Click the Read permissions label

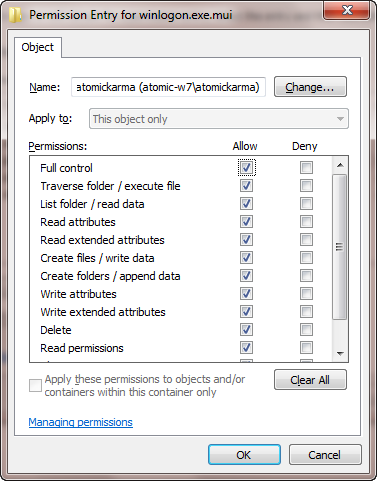pyautogui.click(x=82, y=348)
